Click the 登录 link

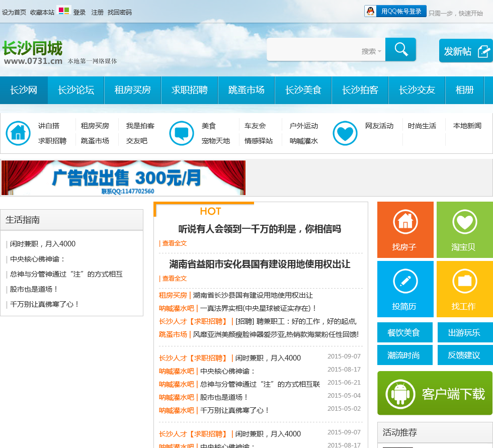[79, 12]
